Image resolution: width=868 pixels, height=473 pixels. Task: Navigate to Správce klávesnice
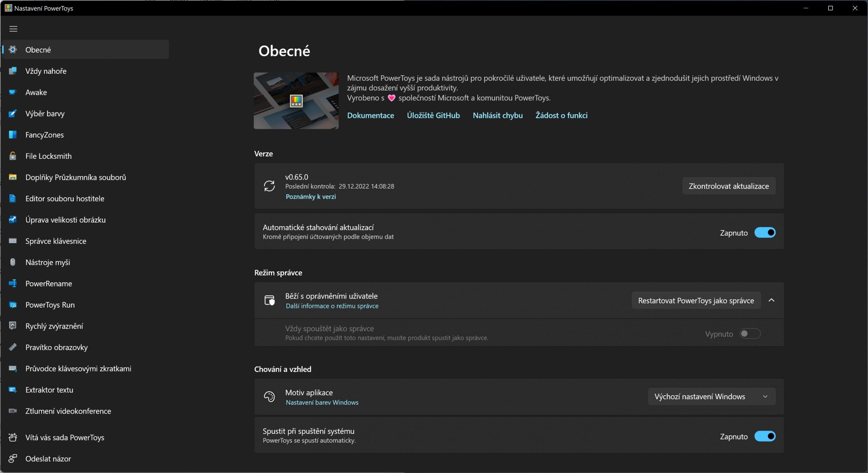(86, 241)
